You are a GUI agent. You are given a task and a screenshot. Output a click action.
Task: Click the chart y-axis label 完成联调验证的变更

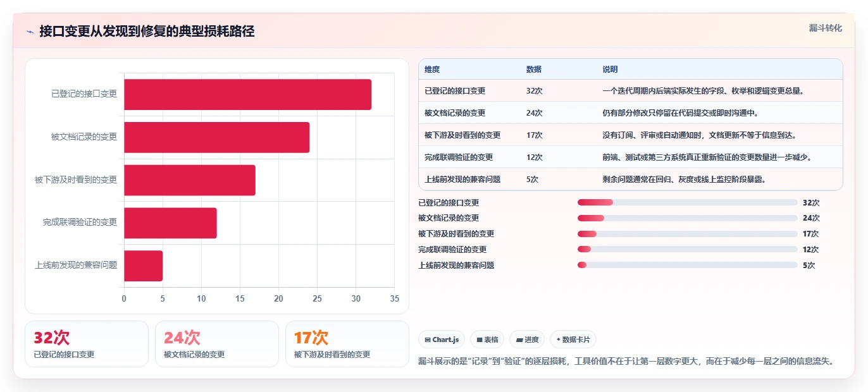pyautogui.click(x=80, y=223)
